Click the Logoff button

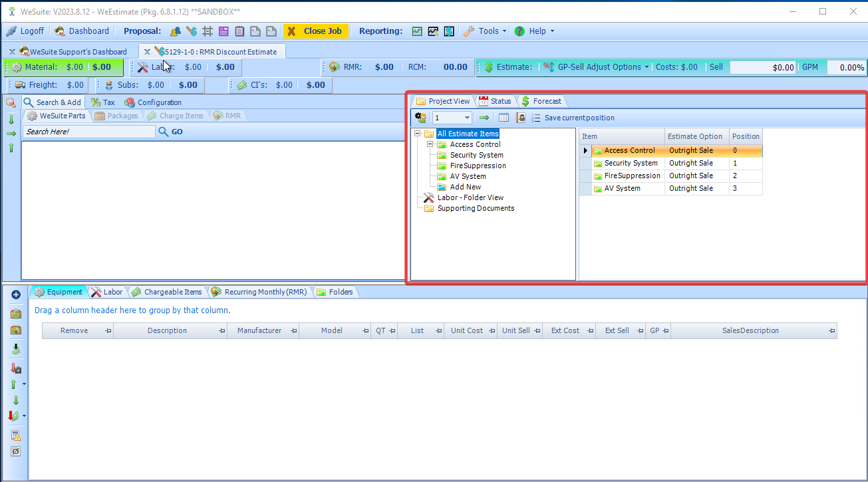click(x=25, y=31)
